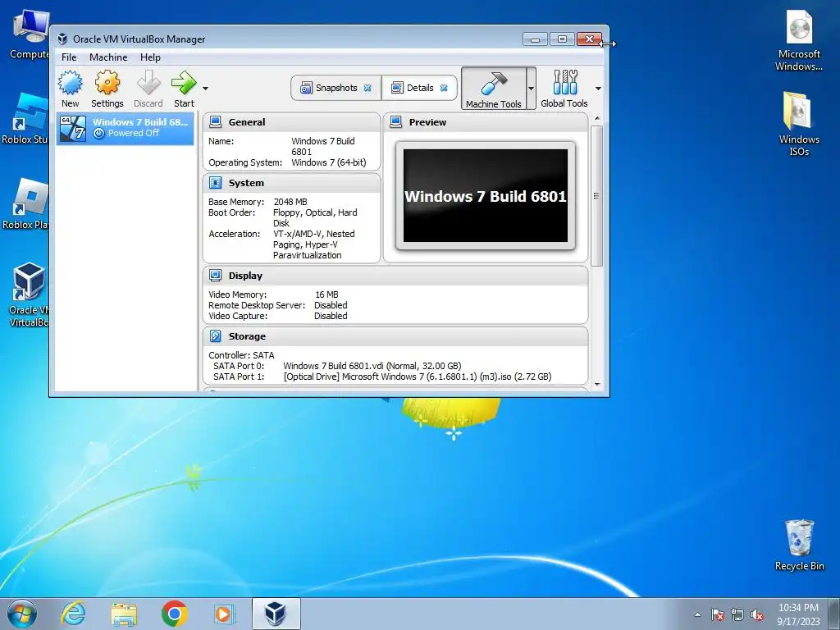Screen dimensions: 840x630
Task: Click the Display section monitor icon
Action: point(216,276)
